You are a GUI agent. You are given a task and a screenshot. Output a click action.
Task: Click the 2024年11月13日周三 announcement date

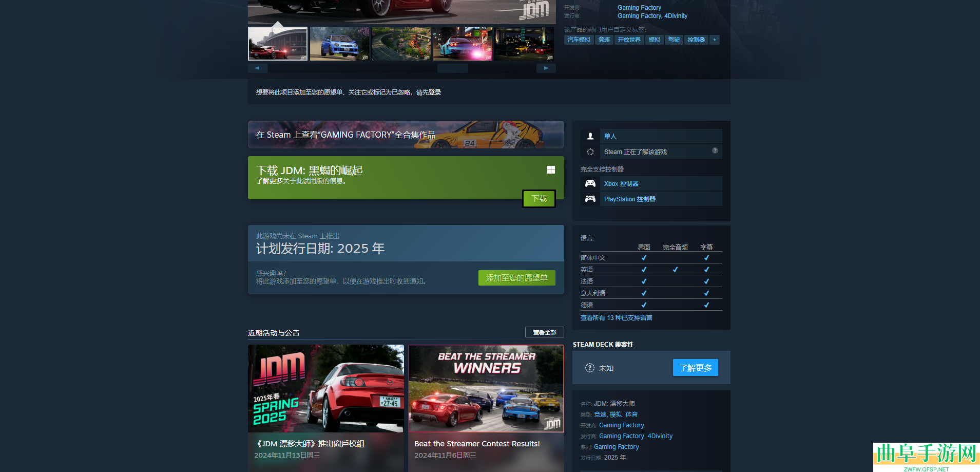(287, 456)
